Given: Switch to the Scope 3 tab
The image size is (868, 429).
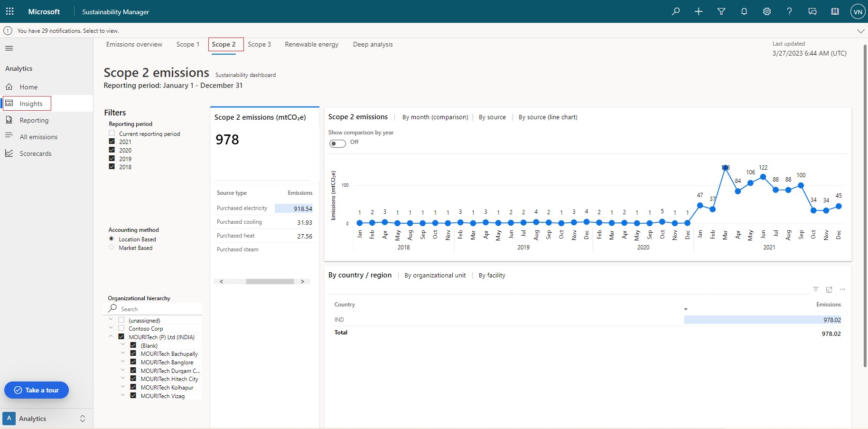Looking at the screenshot, I should tap(259, 44).
